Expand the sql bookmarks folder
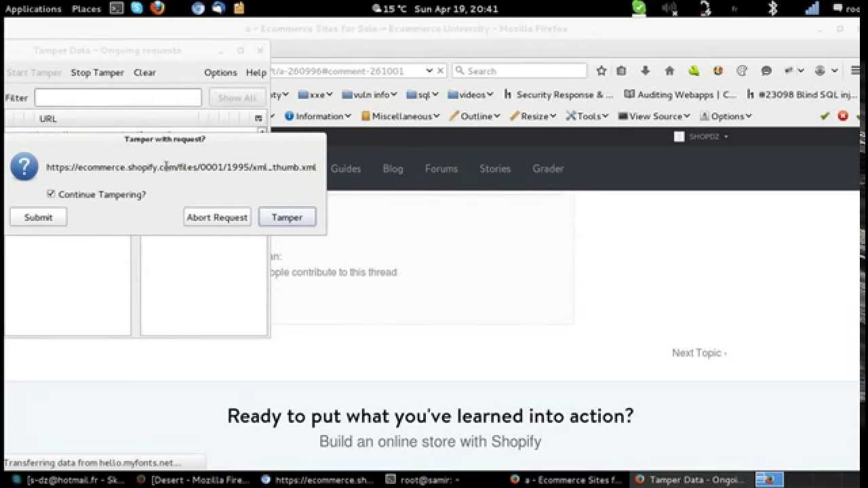 click(x=423, y=95)
